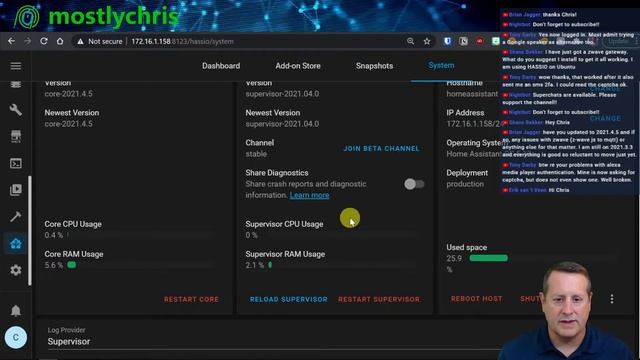Click the Used space progress bar
640x360 pixels.
point(543,258)
